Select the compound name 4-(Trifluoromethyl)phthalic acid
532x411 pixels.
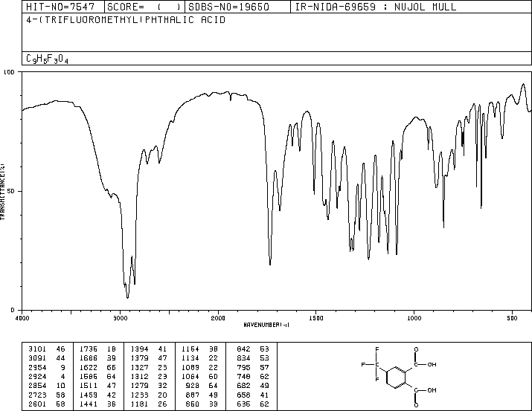click(126, 19)
